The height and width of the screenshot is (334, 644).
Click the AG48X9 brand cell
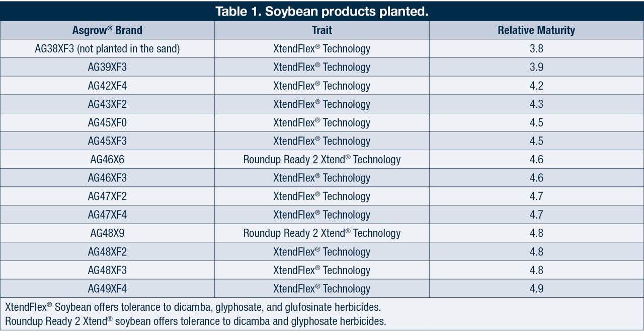[x=107, y=233]
